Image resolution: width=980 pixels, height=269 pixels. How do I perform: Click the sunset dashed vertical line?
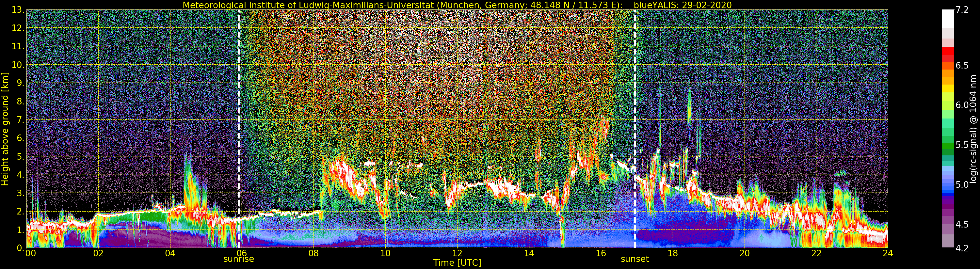point(635,129)
